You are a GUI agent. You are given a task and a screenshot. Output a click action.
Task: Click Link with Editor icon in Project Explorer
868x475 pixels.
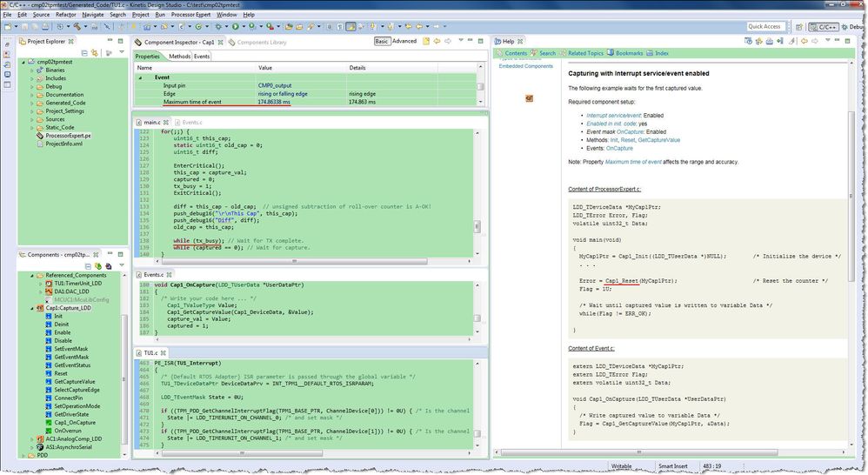tap(95, 53)
